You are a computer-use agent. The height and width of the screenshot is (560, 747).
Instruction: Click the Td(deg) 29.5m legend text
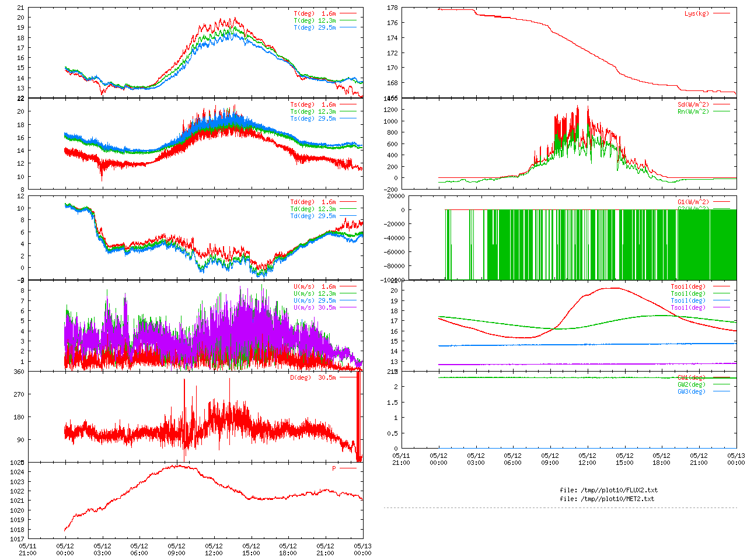[x=313, y=216]
